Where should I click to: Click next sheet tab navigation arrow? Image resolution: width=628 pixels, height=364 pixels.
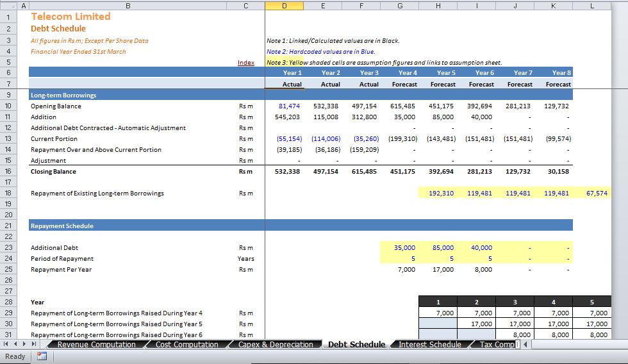24,344
